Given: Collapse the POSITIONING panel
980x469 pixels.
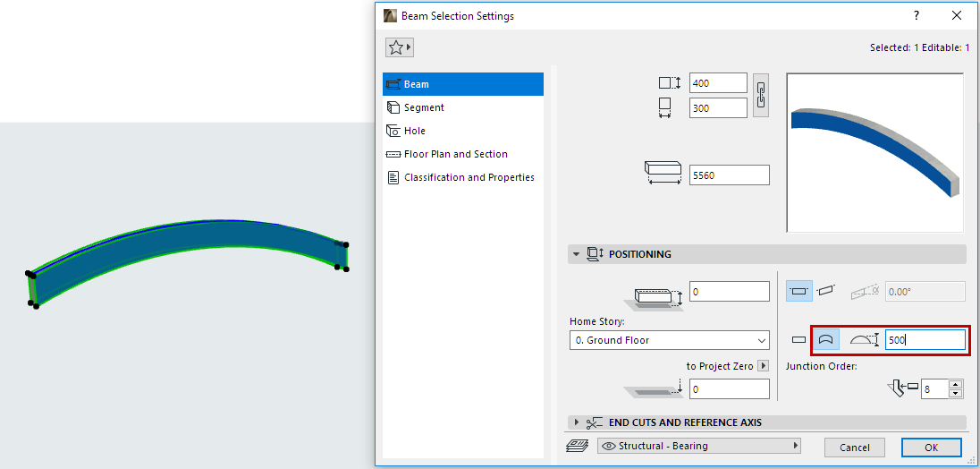Looking at the screenshot, I should pos(576,254).
